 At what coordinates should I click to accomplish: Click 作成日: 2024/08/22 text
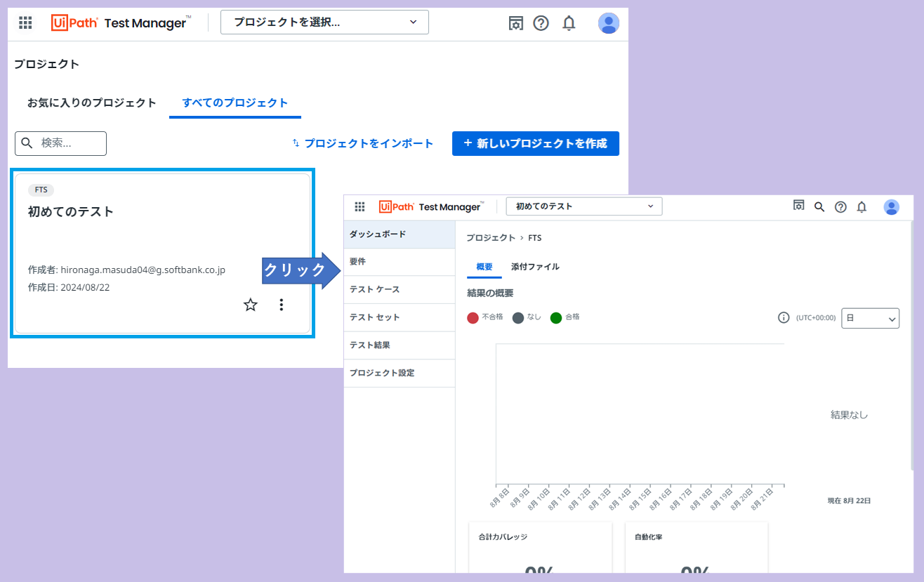click(x=69, y=287)
